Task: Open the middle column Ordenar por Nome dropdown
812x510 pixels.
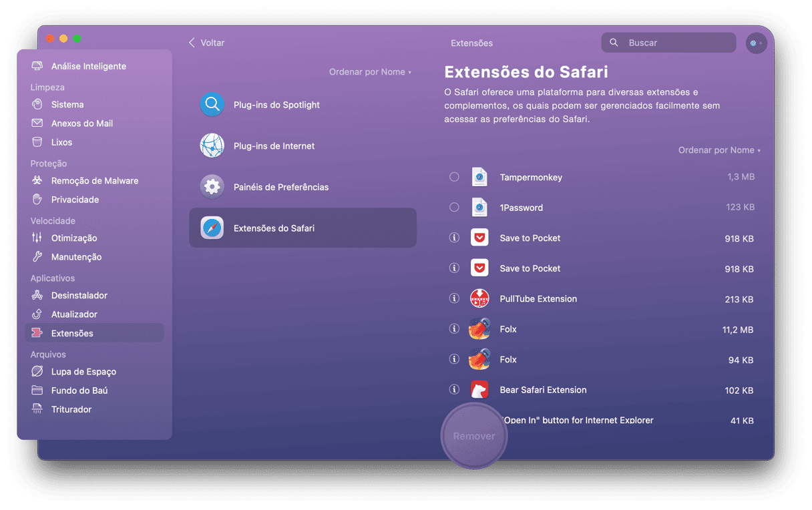Action: 370,72
